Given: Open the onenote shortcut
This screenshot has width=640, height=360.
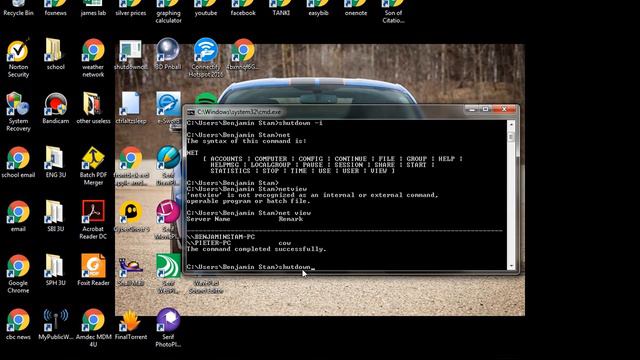Looking at the screenshot, I should [x=356, y=8].
